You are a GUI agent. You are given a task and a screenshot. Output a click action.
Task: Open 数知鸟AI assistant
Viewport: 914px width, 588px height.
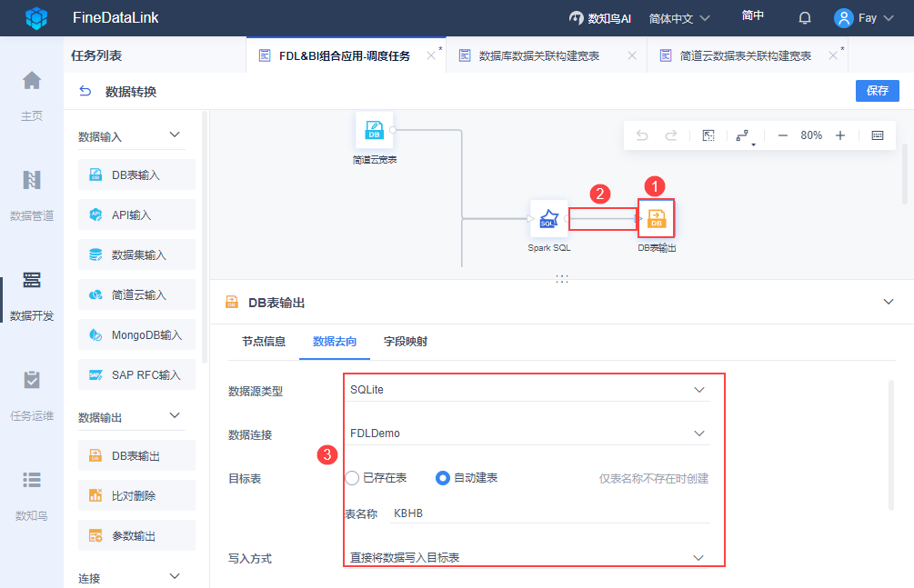click(600, 18)
